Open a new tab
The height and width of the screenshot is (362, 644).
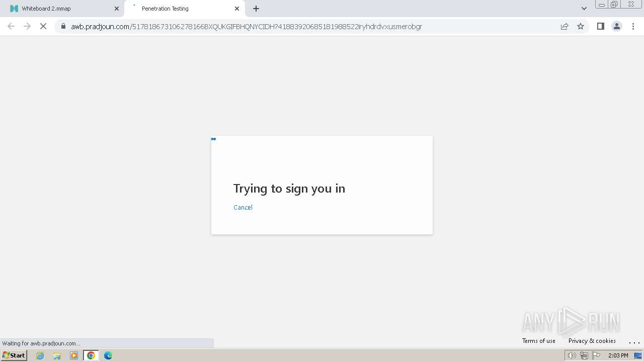click(256, 9)
